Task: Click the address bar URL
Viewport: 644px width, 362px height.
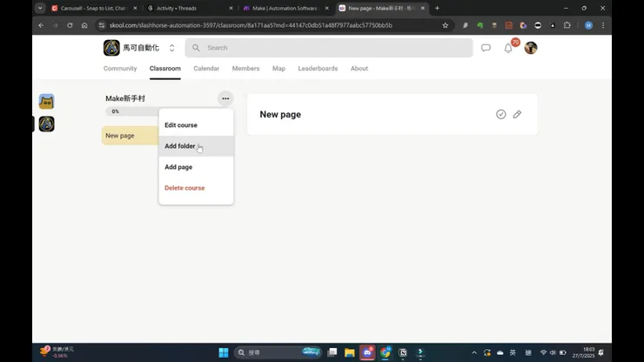Action: [251, 25]
